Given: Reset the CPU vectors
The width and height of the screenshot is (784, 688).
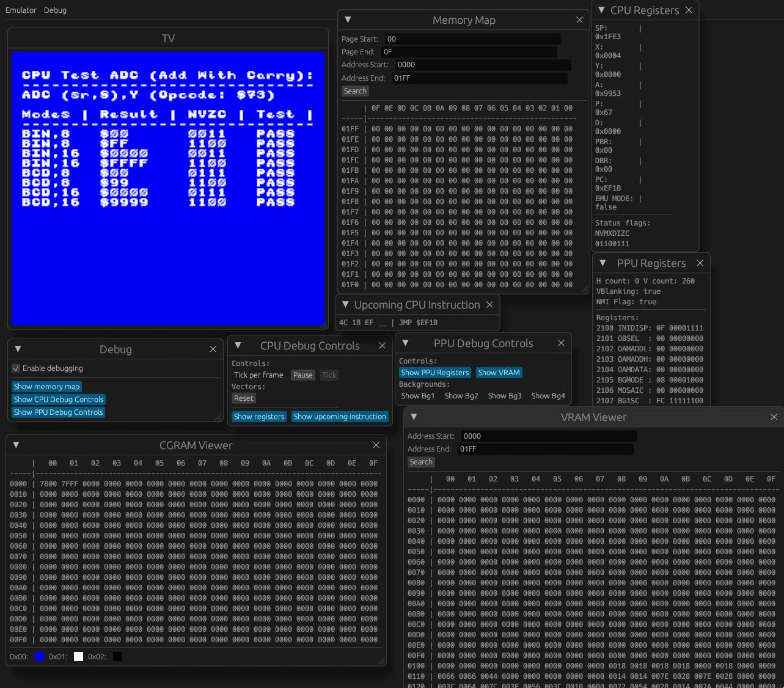Looking at the screenshot, I should point(243,398).
